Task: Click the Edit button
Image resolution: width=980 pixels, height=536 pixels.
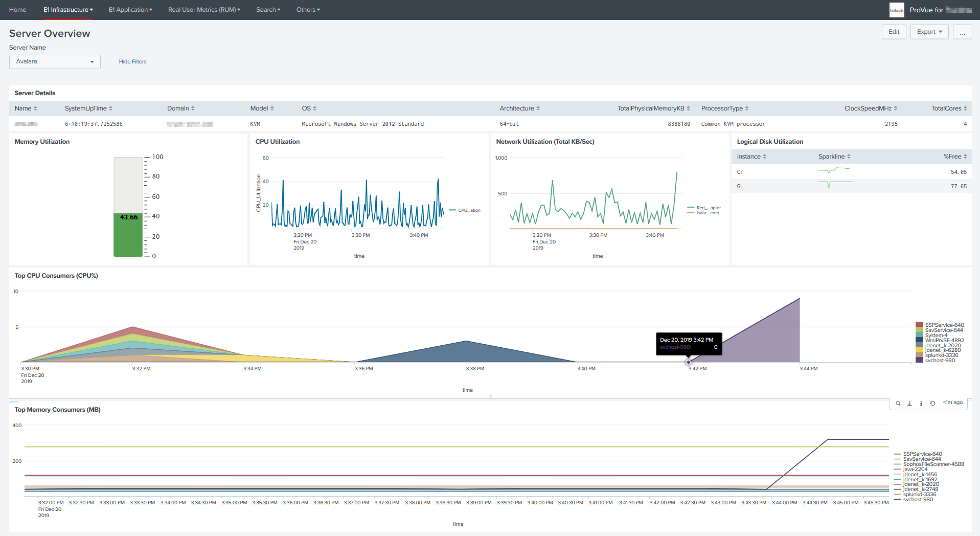Action: coord(894,32)
